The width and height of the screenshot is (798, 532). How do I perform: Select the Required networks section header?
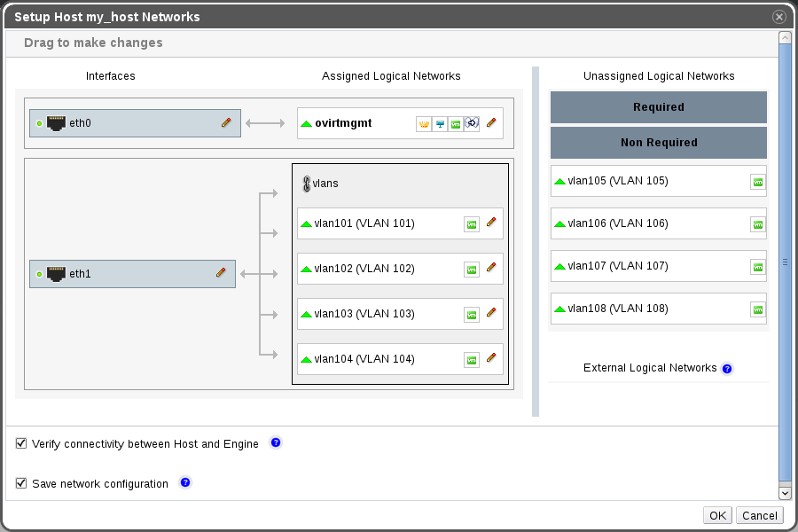pyautogui.click(x=658, y=107)
